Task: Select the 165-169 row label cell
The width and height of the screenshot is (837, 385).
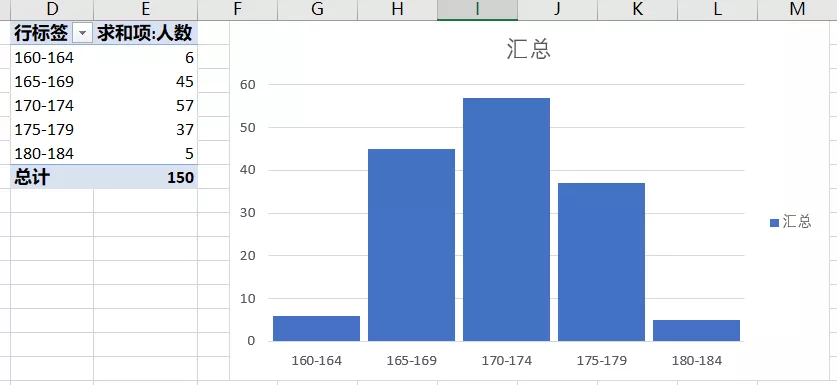Action: [x=52, y=82]
